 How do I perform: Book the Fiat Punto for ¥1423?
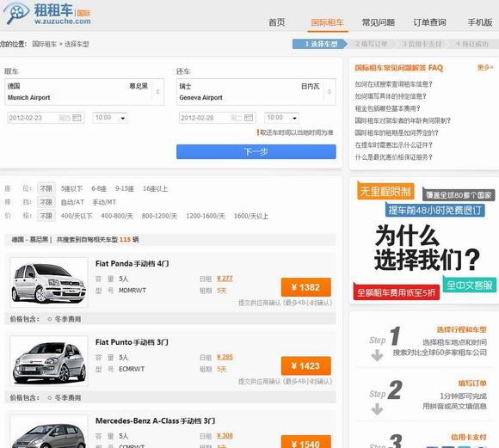[305, 365]
